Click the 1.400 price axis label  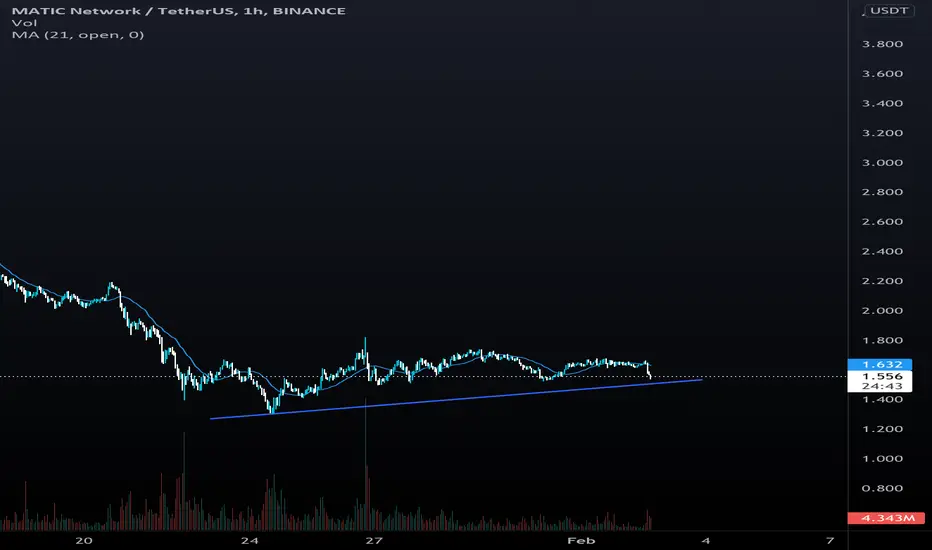(x=882, y=399)
